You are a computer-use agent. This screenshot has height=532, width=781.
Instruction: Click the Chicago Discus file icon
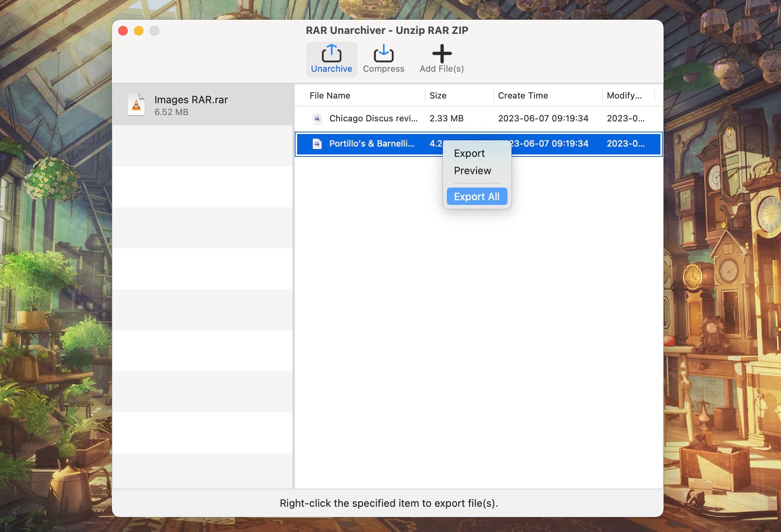(317, 119)
